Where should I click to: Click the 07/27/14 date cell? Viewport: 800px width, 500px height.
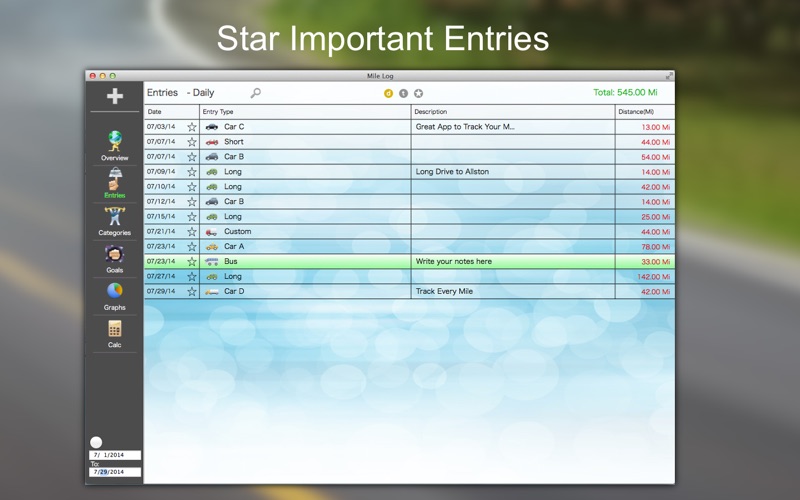point(161,276)
